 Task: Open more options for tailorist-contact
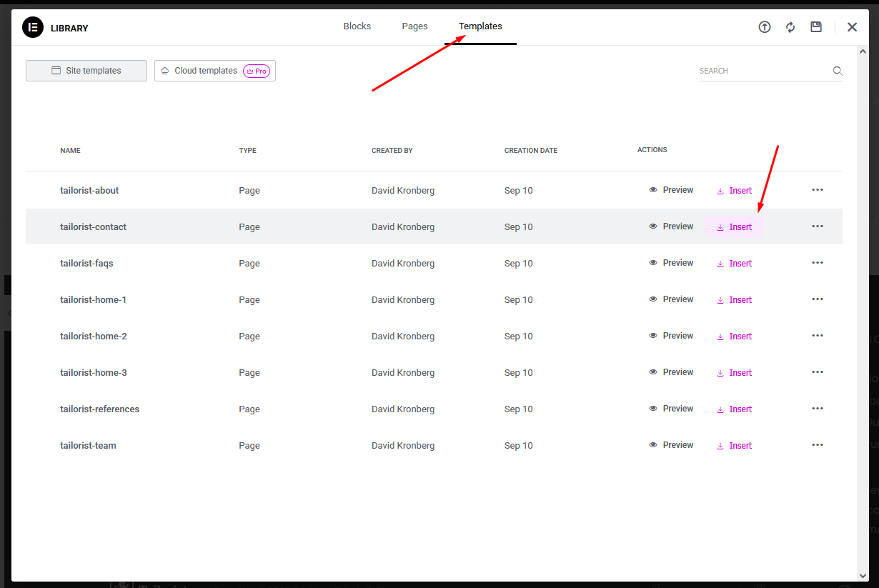[818, 226]
